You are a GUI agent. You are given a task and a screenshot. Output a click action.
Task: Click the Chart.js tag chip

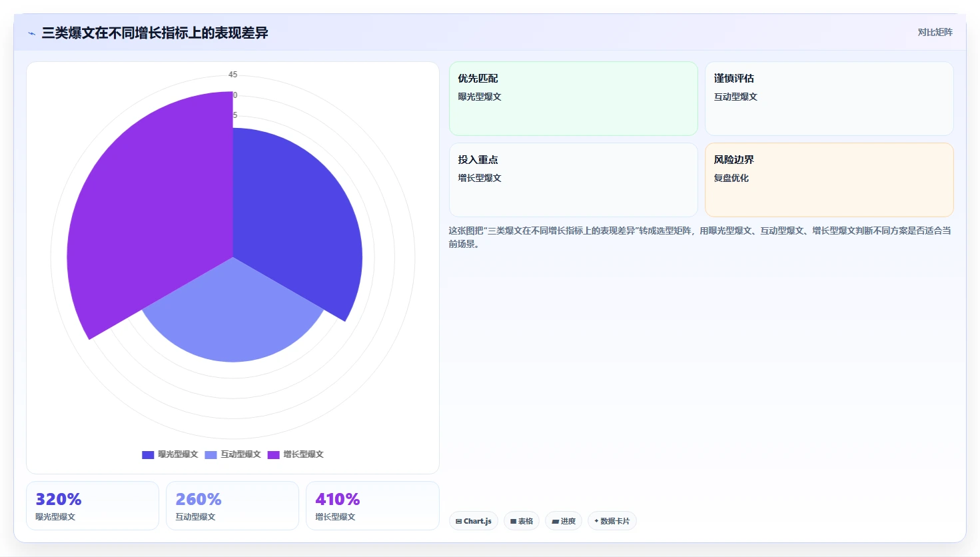point(474,521)
